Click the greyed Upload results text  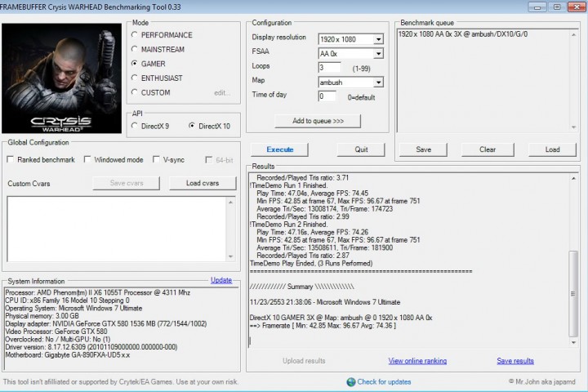(x=304, y=361)
